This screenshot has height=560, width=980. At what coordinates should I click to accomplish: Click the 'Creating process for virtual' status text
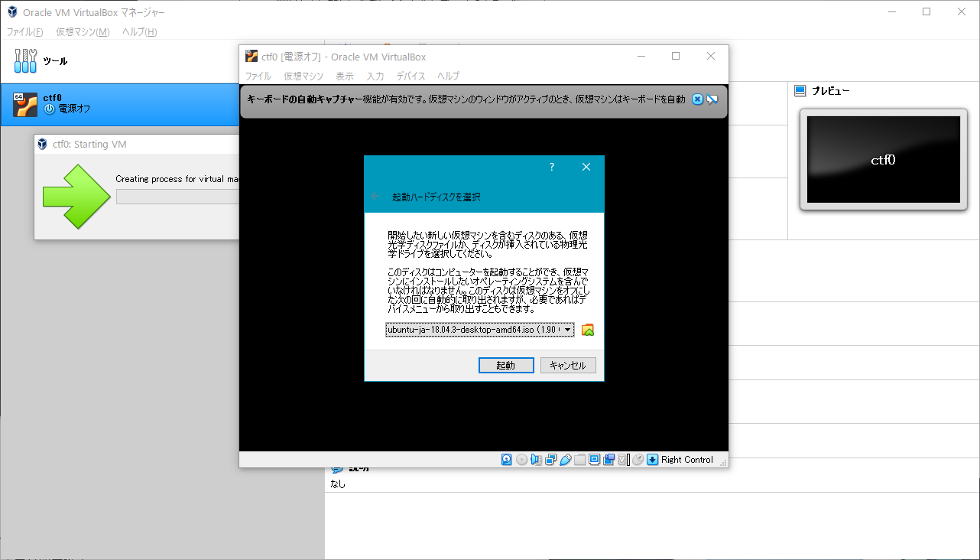pyautogui.click(x=177, y=179)
